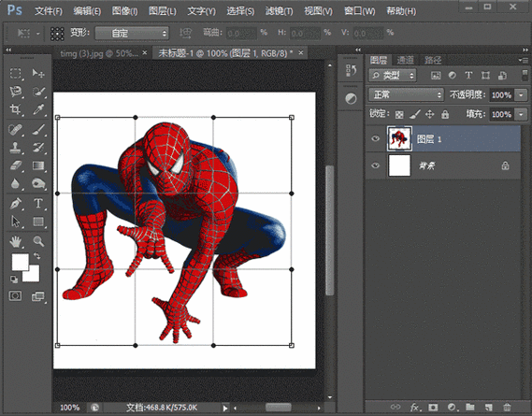532x416 pixels.
Task: Click the delete layer trash icon
Action: coord(507,407)
